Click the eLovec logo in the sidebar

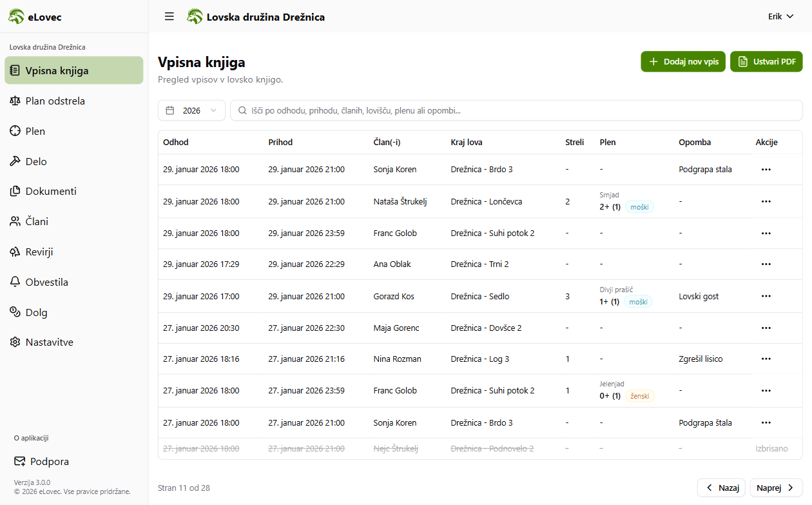coord(35,17)
